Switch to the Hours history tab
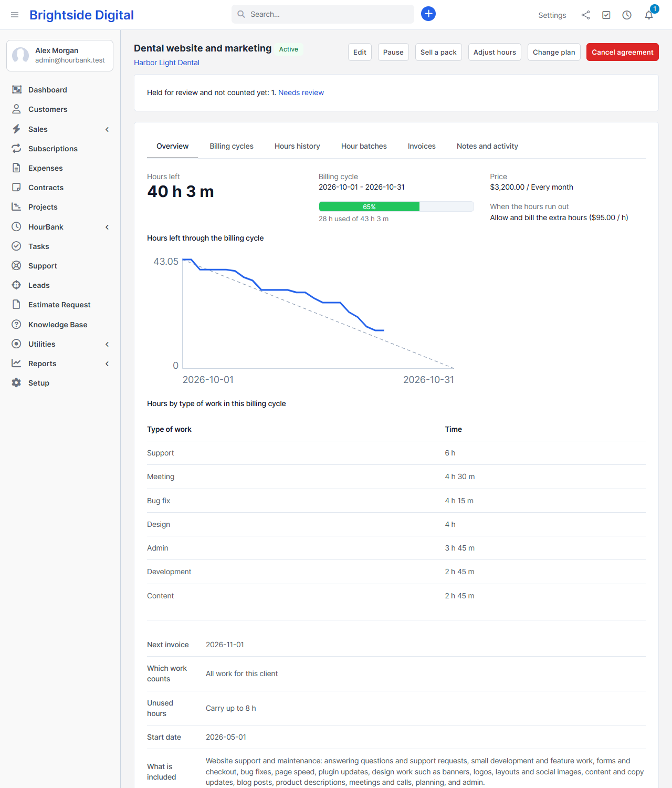The width and height of the screenshot is (672, 788). [297, 146]
